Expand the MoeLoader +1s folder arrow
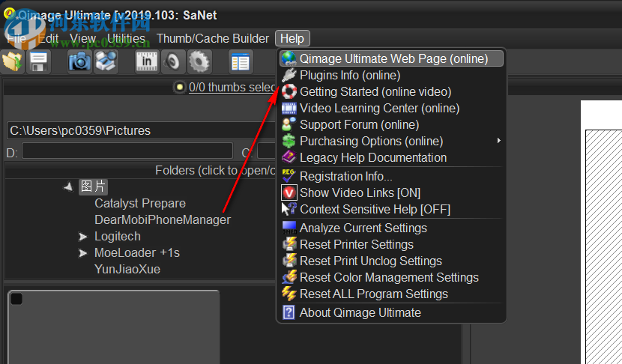 tap(82, 253)
